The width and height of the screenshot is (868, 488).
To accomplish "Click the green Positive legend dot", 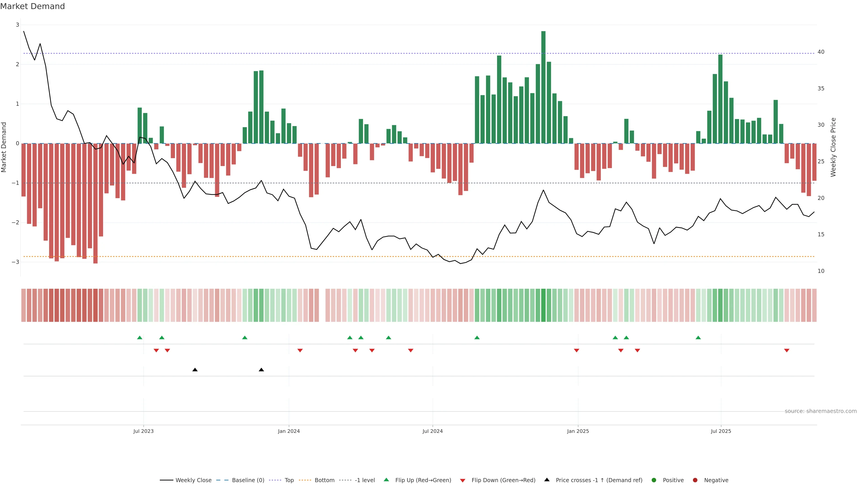I will (654, 480).
